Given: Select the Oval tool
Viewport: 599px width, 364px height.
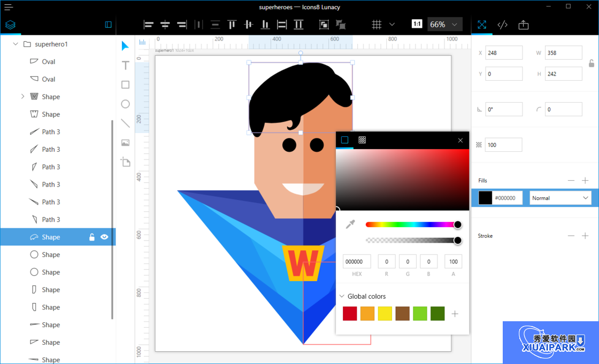Looking at the screenshot, I should 125,104.
